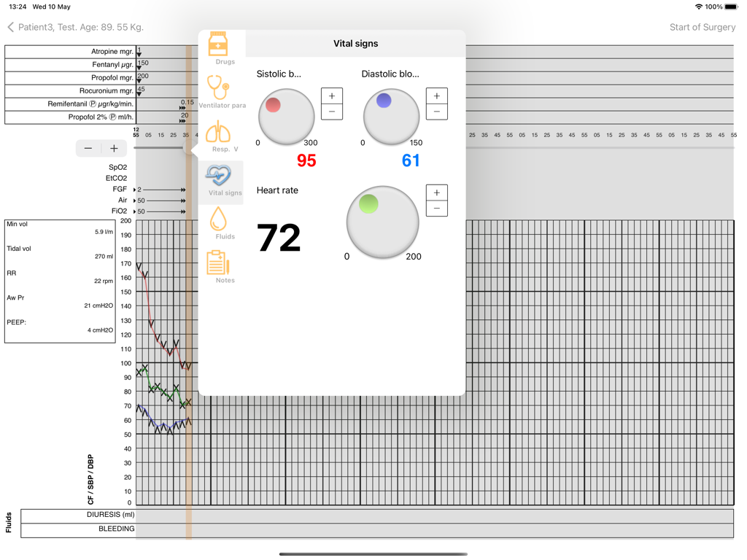
Task: Click the DIURESIS (ml) row
Action: coord(377,516)
